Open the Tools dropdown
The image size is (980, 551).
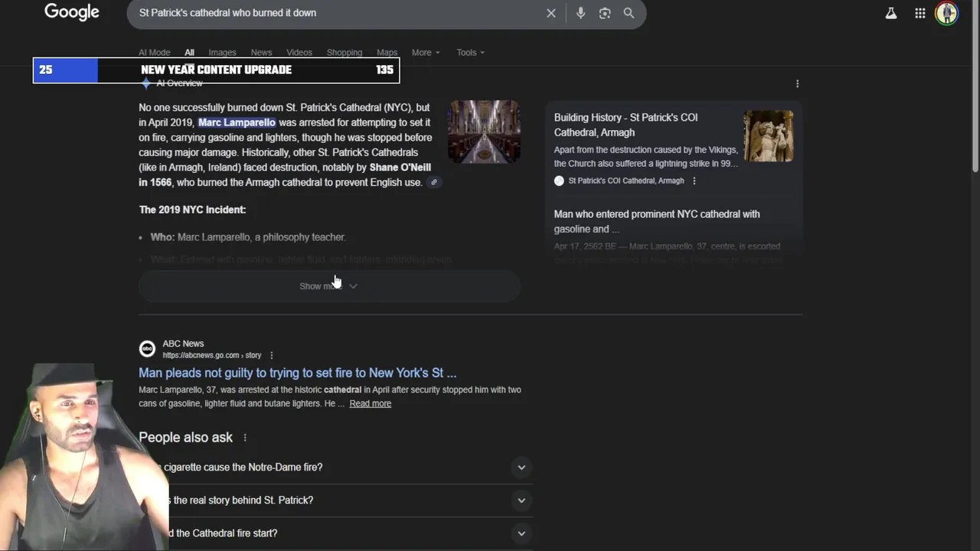(470, 53)
